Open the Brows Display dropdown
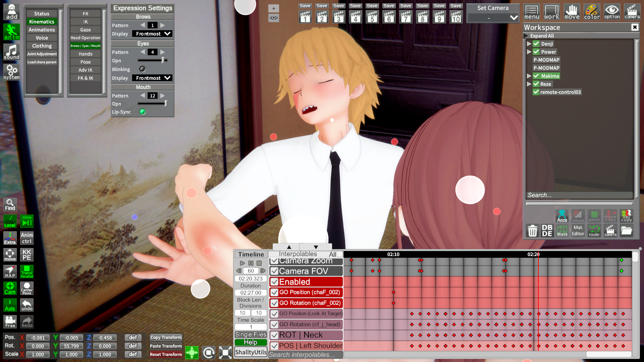Screen dimensions: 644x362 coord(152,34)
